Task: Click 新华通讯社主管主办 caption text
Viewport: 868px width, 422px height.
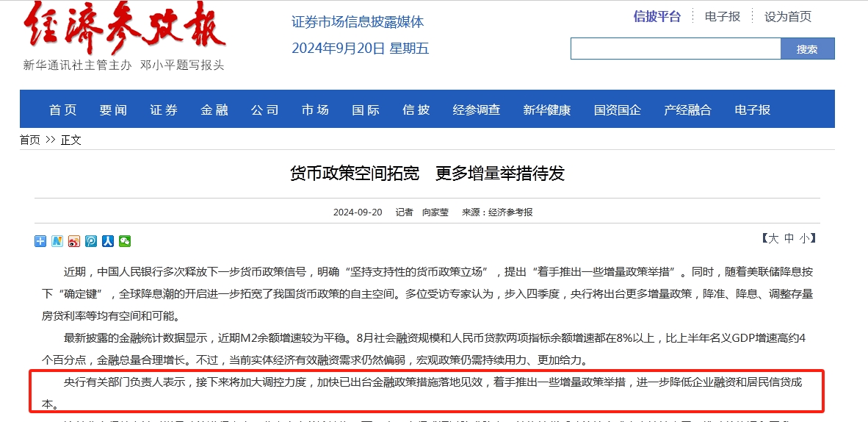Action: [78, 65]
